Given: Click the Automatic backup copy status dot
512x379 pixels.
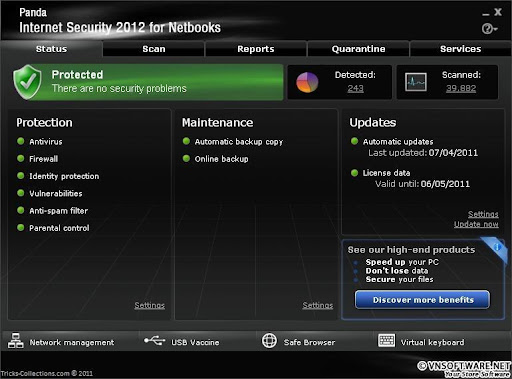Looking at the screenshot, I should (x=186, y=141).
